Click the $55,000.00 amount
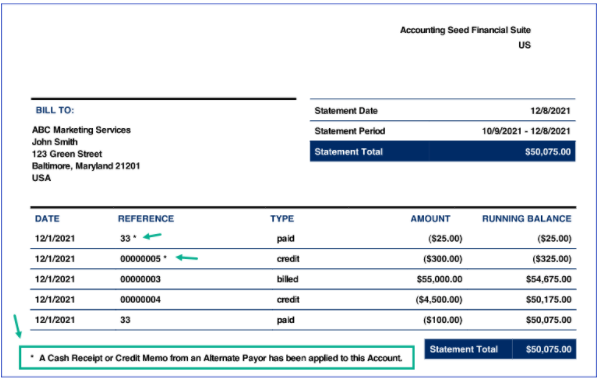601x381 pixels. coord(440,279)
